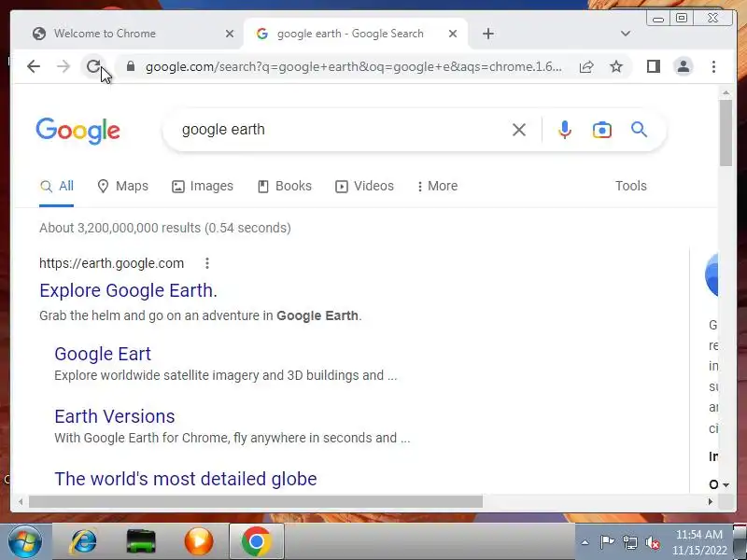Launch Internet Explorer from taskbar
This screenshot has width=747, height=560.
pyautogui.click(x=83, y=541)
